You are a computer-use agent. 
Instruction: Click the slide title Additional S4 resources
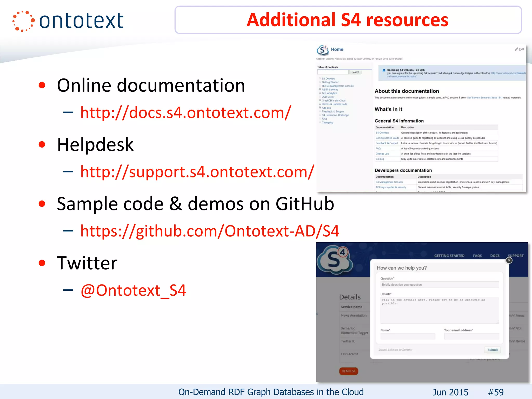click(348, 20)
